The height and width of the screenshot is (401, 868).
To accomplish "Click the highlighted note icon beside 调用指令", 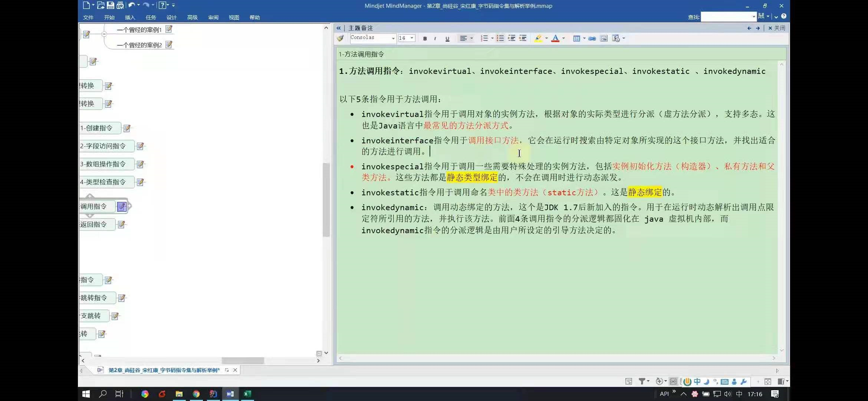I will (122, 206).
